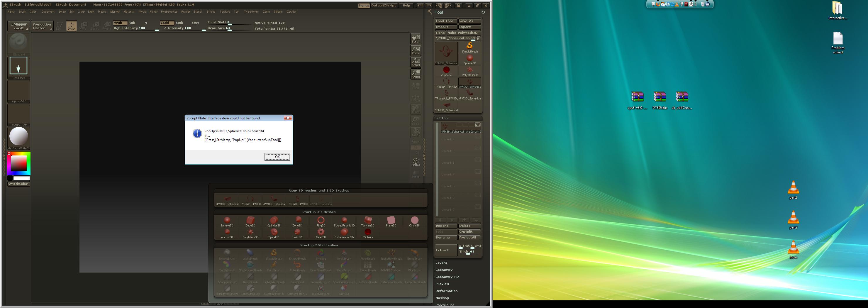Toggle the Zadd sculpt mode
This screenshot has width=868, height=308.
[x=167, y=23]
